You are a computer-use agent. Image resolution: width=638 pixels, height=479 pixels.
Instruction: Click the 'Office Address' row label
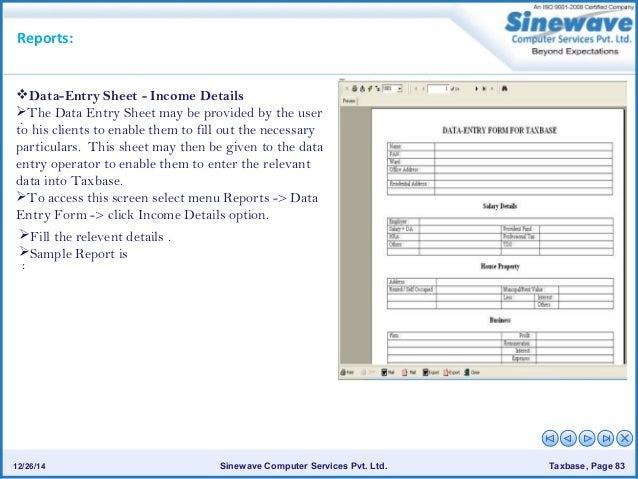pos(404,169)
